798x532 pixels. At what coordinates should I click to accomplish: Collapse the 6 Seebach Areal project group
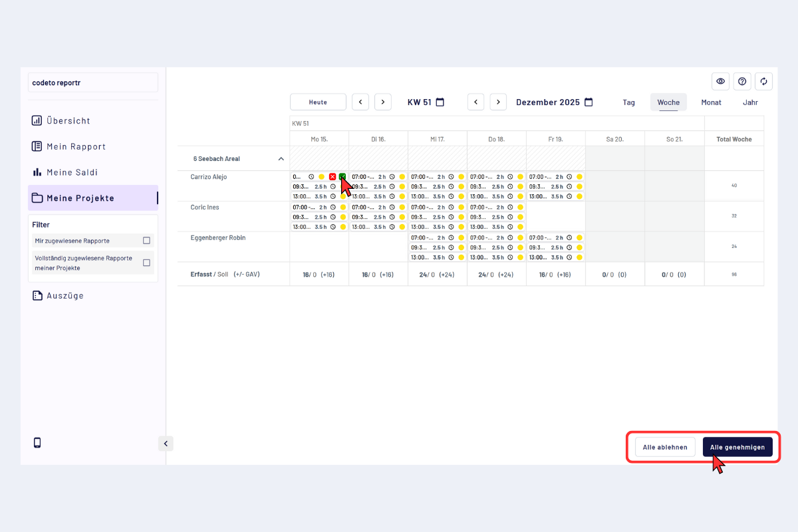click(x=281, y=159)
